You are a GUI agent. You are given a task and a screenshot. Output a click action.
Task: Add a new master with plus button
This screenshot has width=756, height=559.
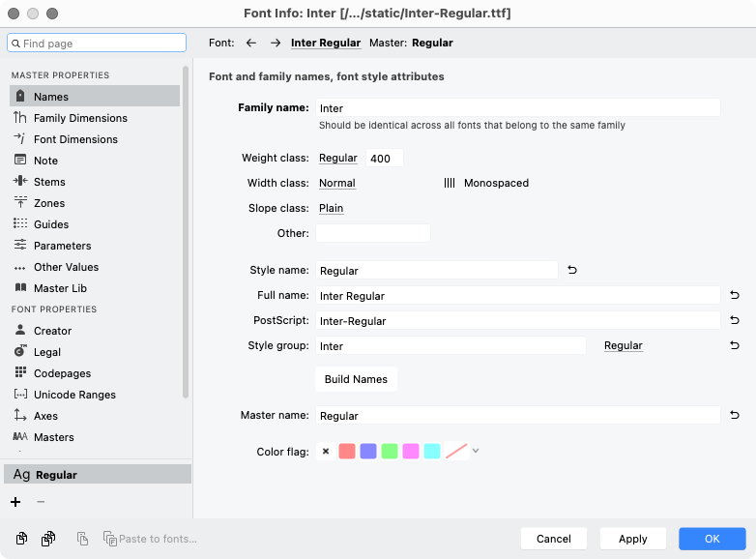click(15, 502)
